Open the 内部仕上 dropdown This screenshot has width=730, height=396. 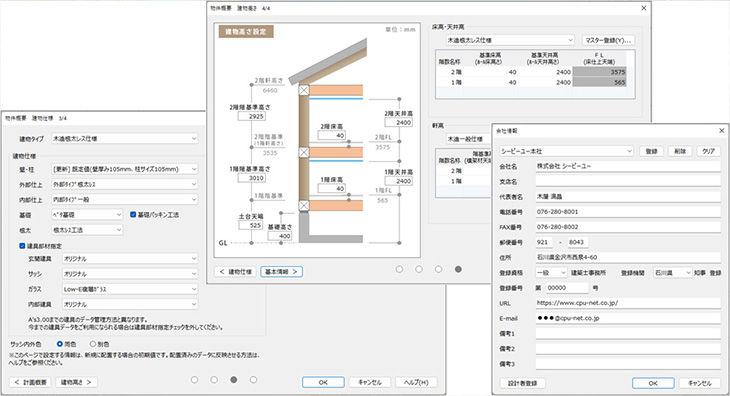pos(125,200)
